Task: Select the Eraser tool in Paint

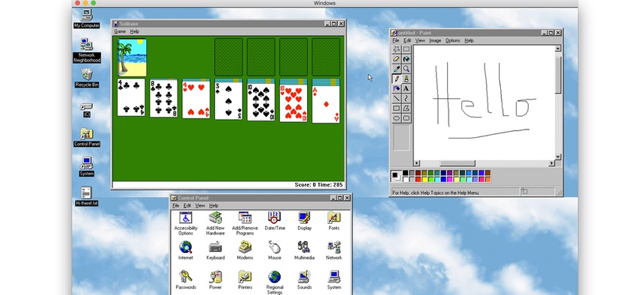Action: click(x=396, y=58)
